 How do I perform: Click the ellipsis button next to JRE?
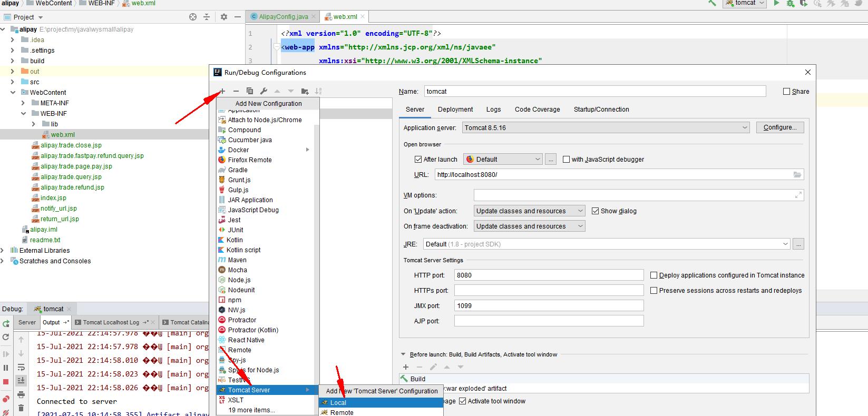click(798, 244)
